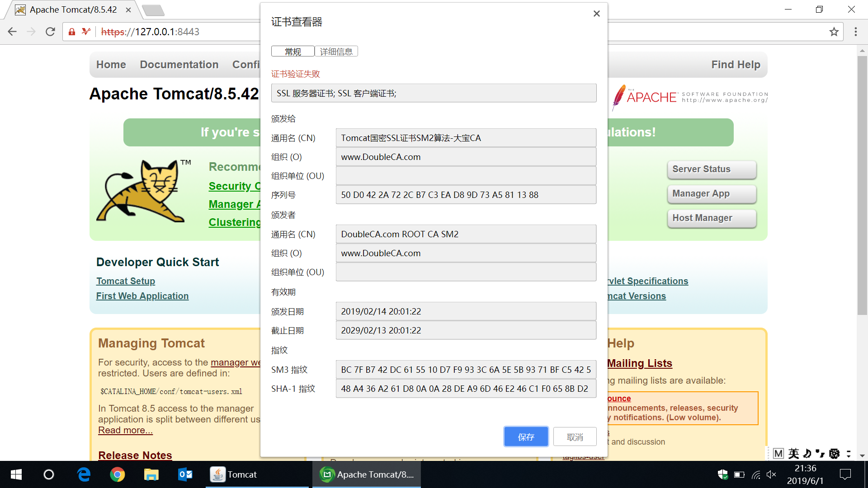Click the 保存 button

(526, 436)
